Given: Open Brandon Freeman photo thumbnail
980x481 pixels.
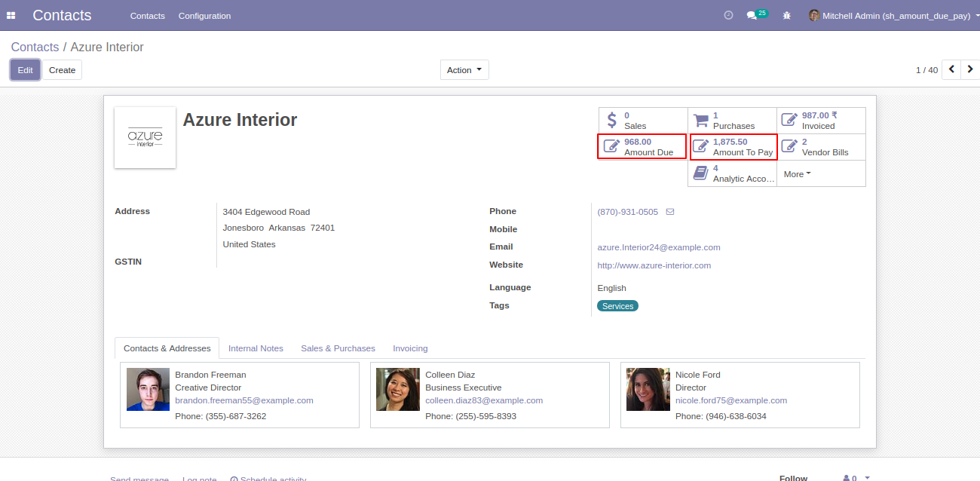Looking at the screenshot, I should [x=148, y=389].
